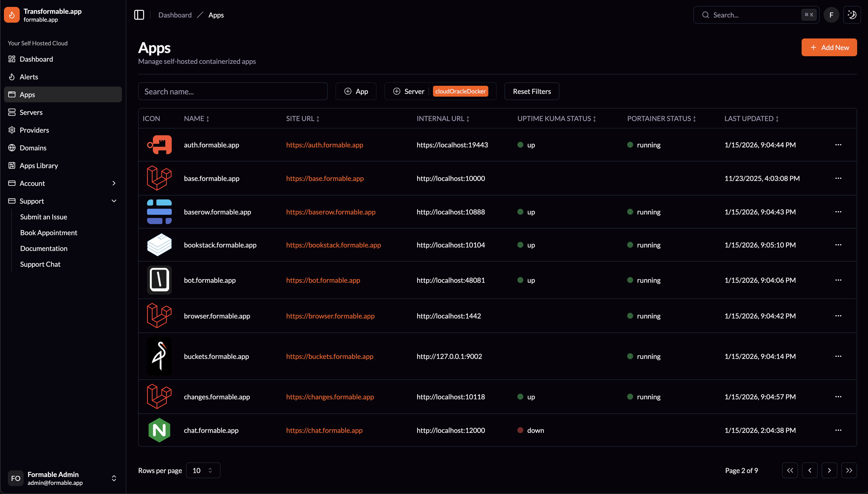The height and width of the screenshot is (494, 868).
Task: Toggle the sidebar panel icon
Action: click(x=139, y=15)
